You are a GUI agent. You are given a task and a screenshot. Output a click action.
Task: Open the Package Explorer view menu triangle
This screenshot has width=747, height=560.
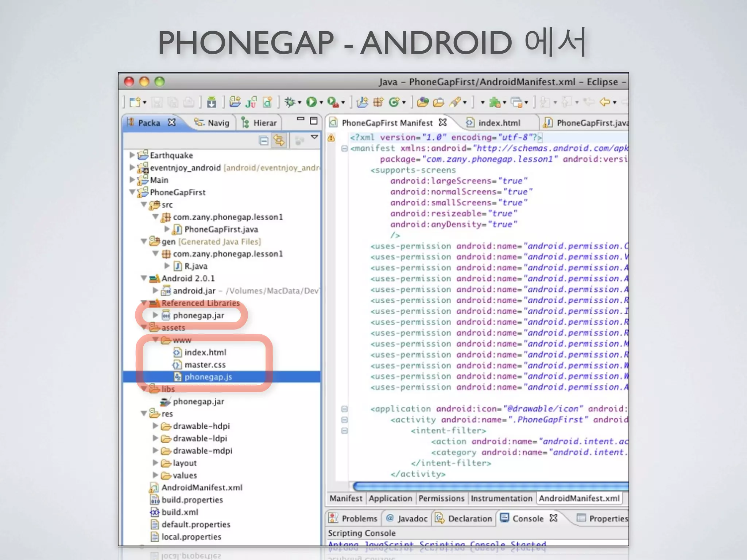click(314, 137)
